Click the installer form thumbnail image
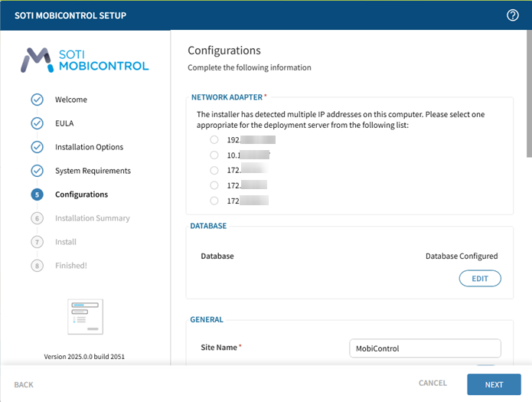The image size is (532, 402). click(85, 316)
